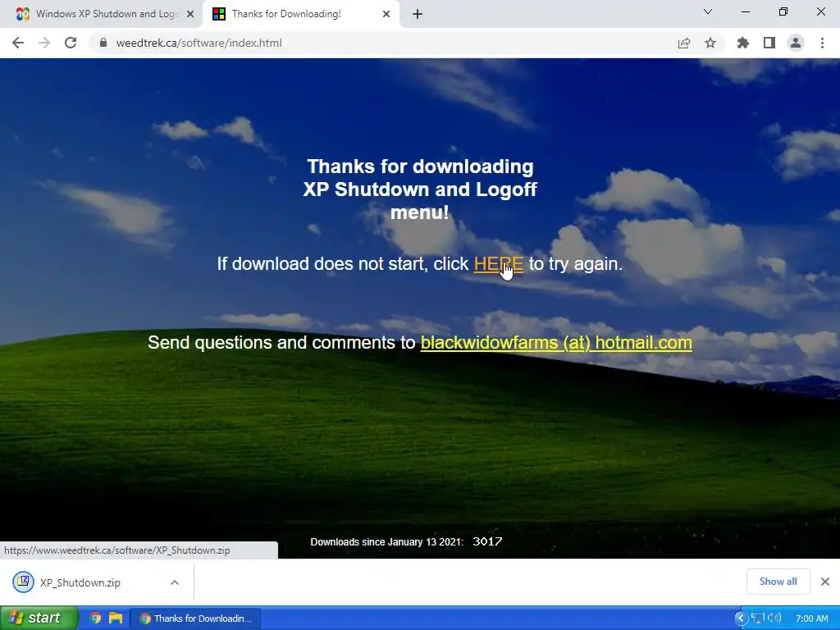840x630 pixels.
Task: Open the Extensions puzzle icon
Action: pyautogui.click(x=743, y=43)
